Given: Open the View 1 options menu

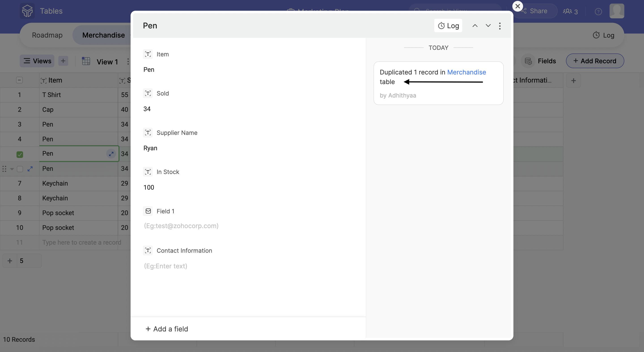Looking at the screenshot, I should 128,61.
